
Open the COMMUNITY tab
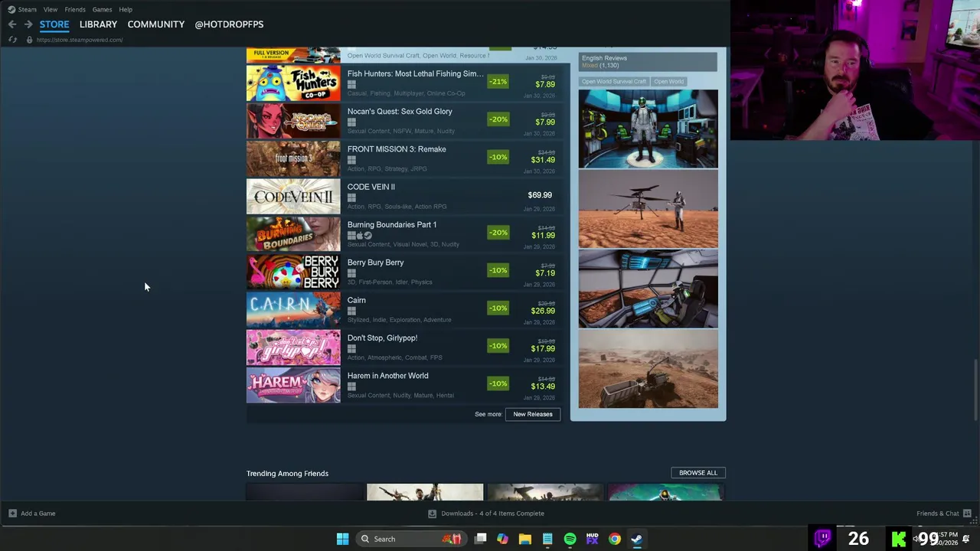155,24
